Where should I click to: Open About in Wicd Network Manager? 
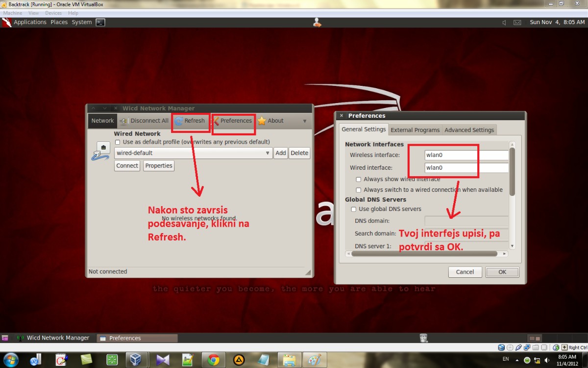click(x=270, y=121)
